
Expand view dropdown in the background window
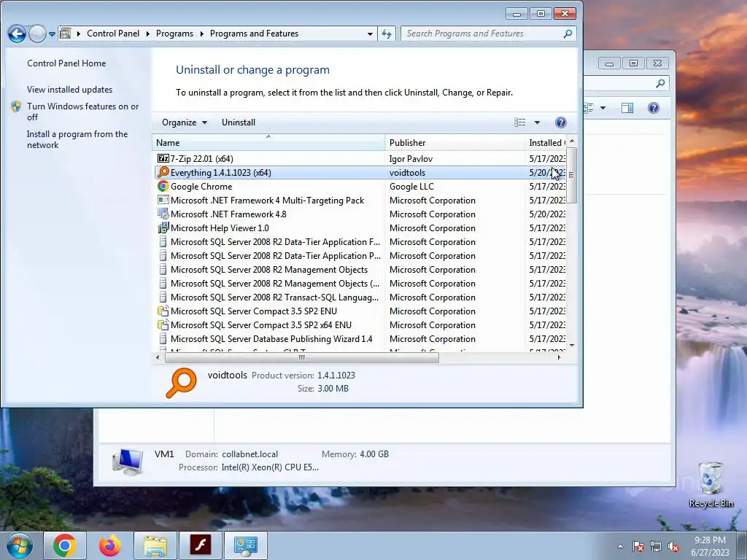pos(603,108)
